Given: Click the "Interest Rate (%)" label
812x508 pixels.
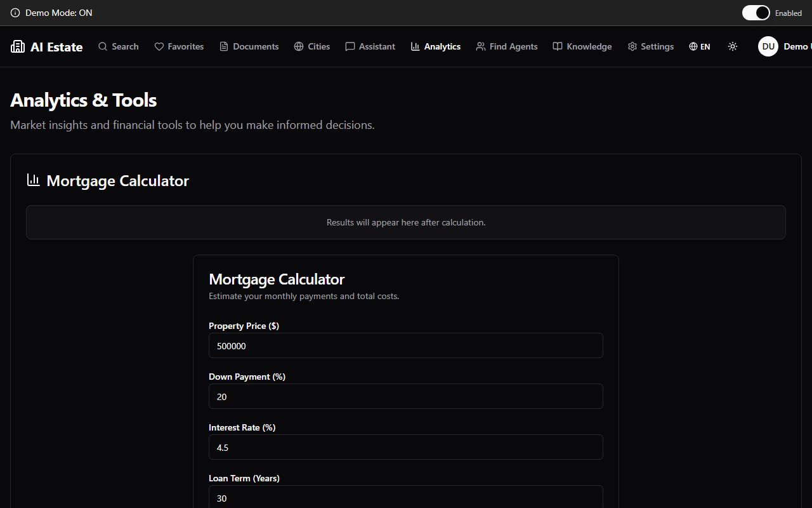Looking at the screenshot, I should (x=242, y=427).
